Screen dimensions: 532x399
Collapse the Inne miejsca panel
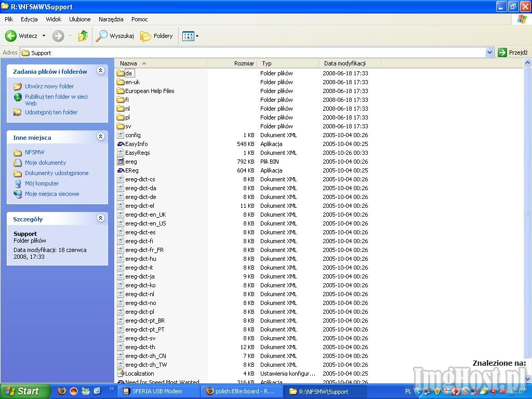coord(100,137)
